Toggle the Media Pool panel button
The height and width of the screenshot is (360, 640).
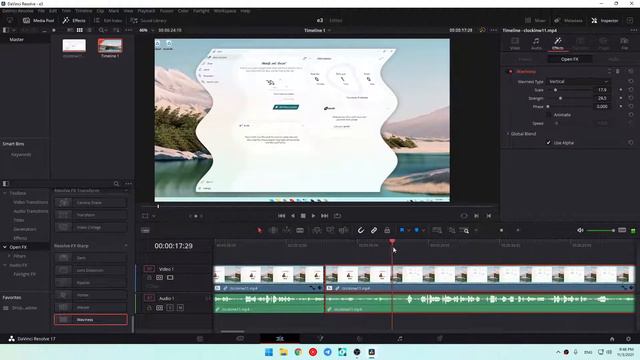tap(38, 20)
